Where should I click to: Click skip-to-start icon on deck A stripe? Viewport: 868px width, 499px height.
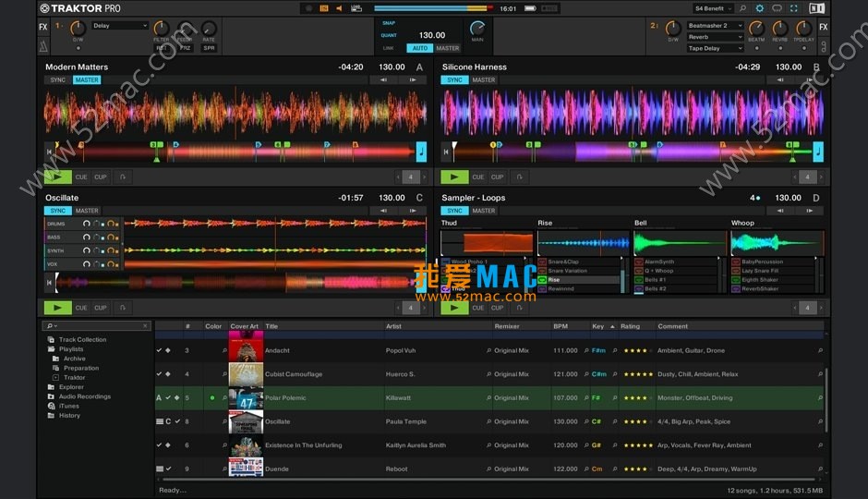click(x=49, y=152)
